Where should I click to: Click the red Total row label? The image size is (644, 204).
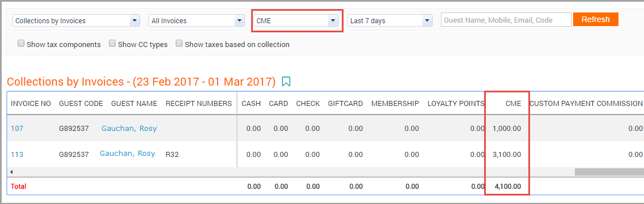point(19,186)
